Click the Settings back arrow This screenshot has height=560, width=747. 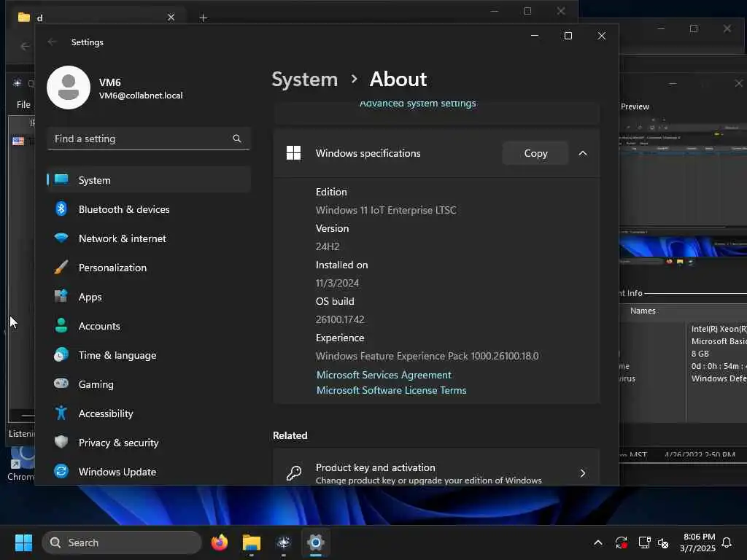53,42
